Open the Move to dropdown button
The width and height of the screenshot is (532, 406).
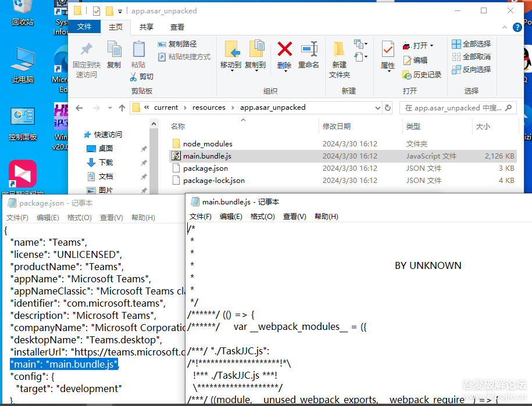231,56
